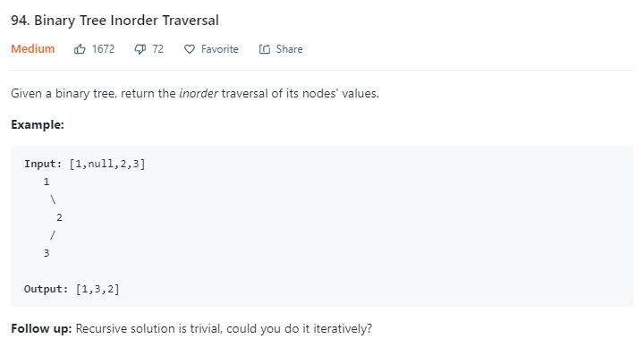Click the Share label text
The width and height of the screenshot is (644, 347).
pos(289,49)
